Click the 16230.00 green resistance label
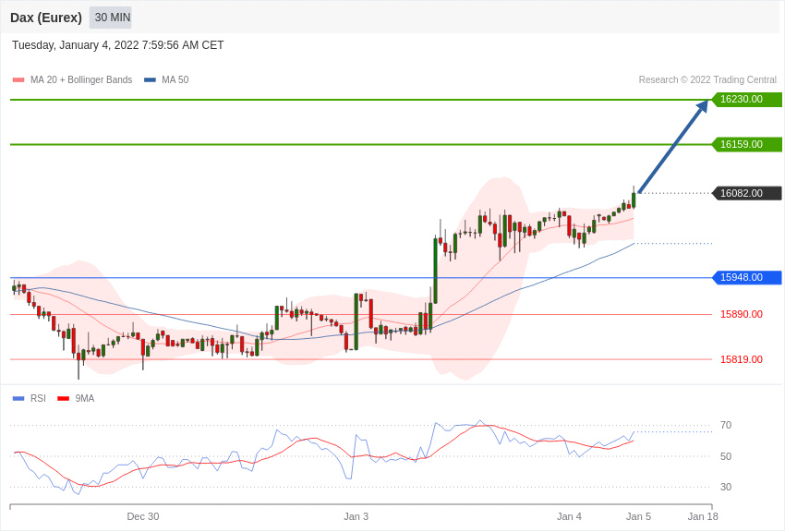The width and height of the screenshot is (785, 532). (x=746, y=99)
